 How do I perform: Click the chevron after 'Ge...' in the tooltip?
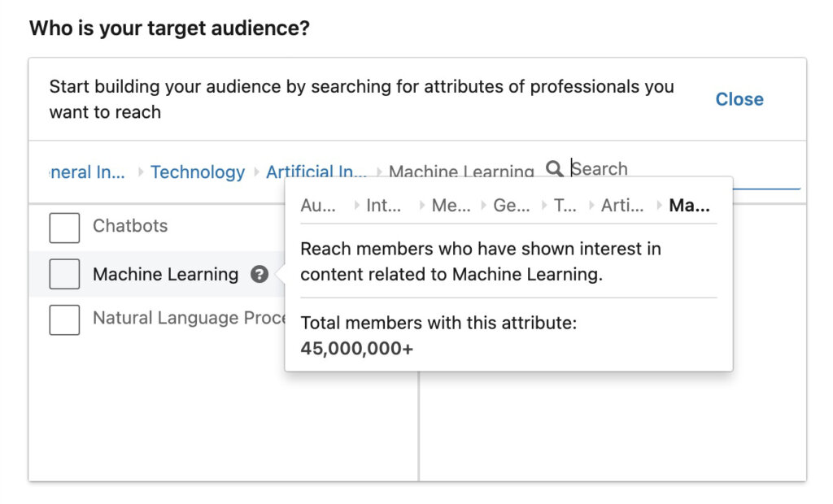pos(543,206)
